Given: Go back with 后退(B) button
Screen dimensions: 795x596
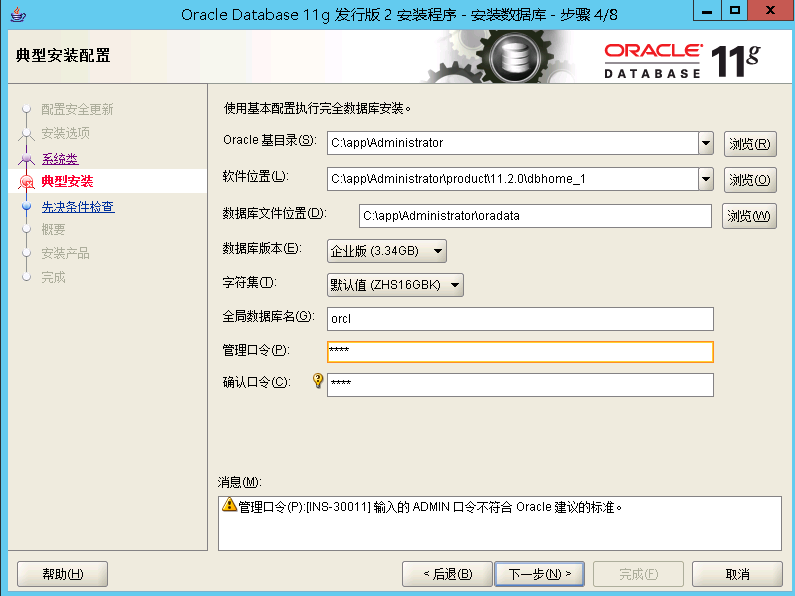Looking at the screenshot, I should [x=447, y=574].
